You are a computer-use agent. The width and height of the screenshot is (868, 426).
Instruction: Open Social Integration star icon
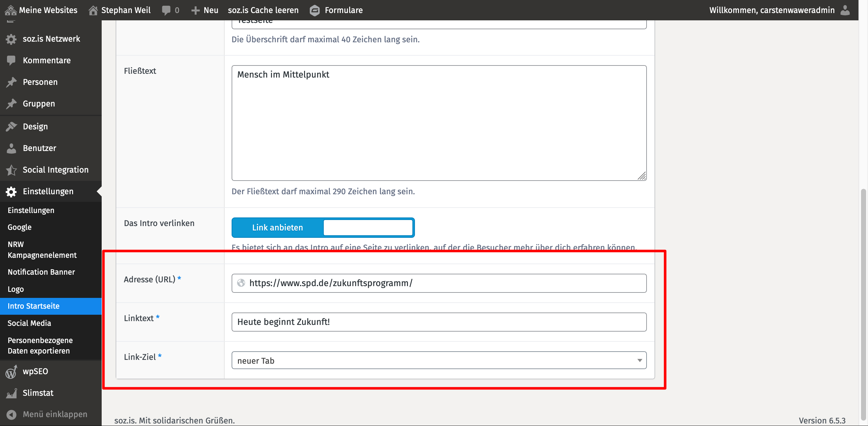click(11, 170)
